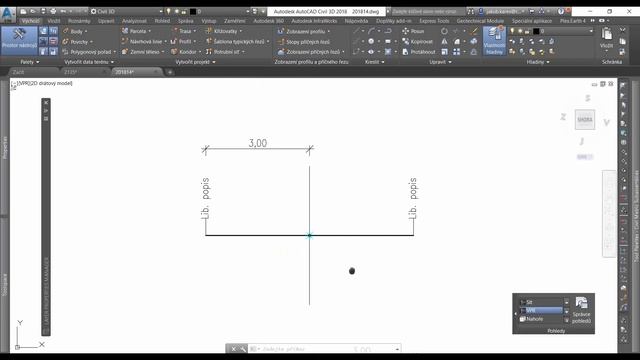This screenshot has width=640, height=360.
Task: Select the circle draw tool
Action: click(x=371, y=41)
